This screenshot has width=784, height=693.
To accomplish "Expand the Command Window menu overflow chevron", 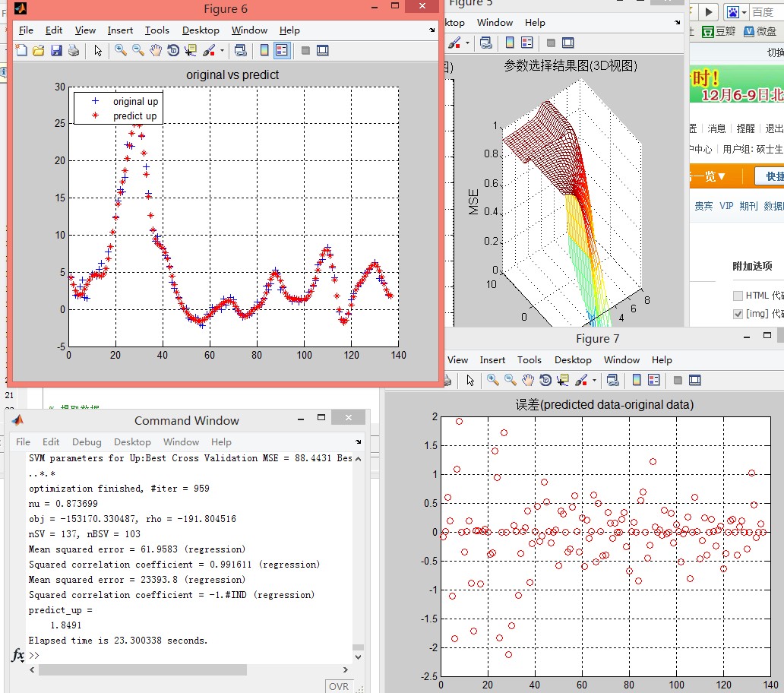I will 358,441.
